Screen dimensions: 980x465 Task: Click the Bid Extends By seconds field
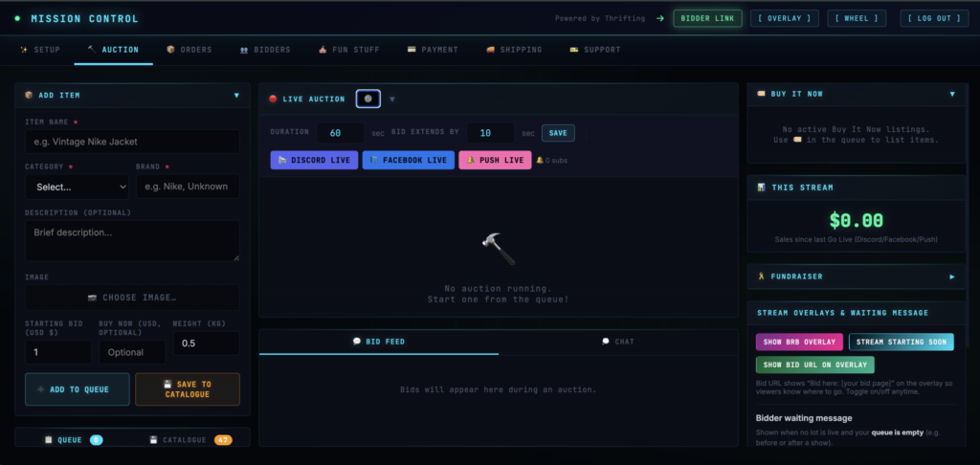(x=491, y=133)
